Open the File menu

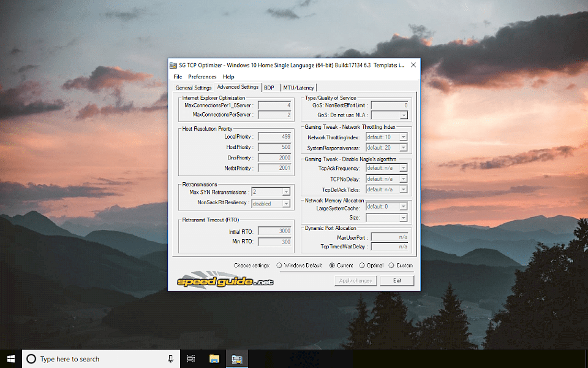[178, 77]
